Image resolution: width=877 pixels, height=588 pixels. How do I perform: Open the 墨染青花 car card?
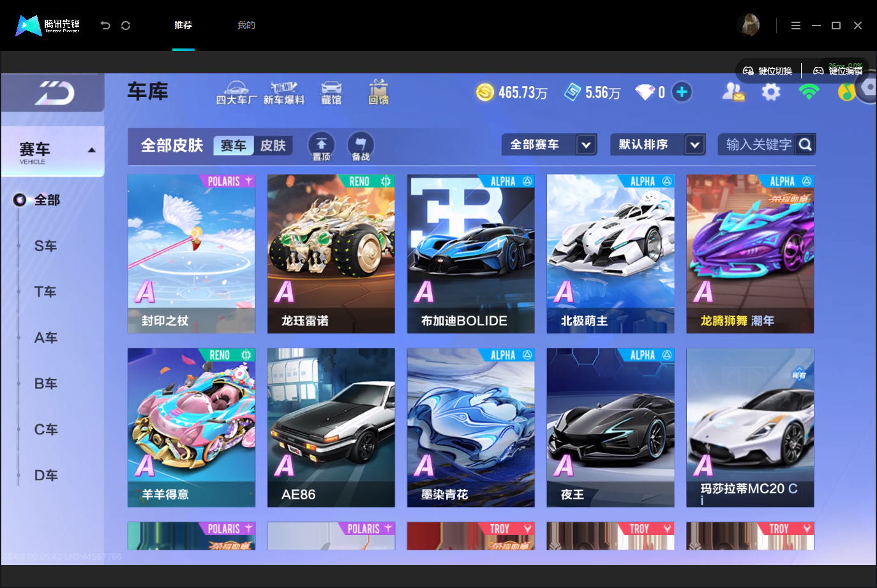tap(471, 428)
